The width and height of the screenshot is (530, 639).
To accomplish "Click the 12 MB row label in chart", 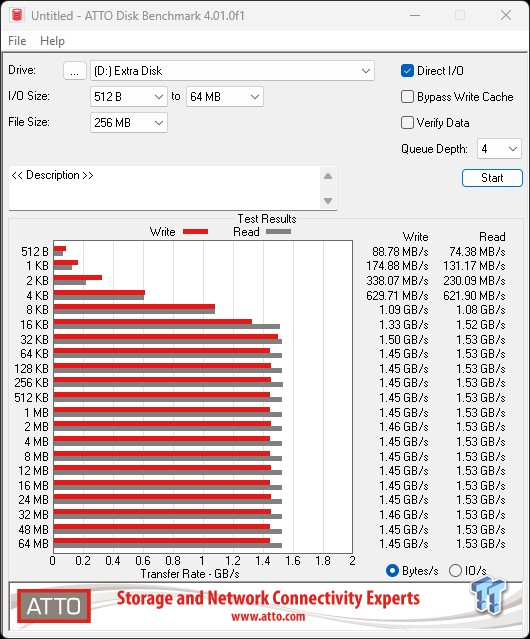I will click(33, 471).
